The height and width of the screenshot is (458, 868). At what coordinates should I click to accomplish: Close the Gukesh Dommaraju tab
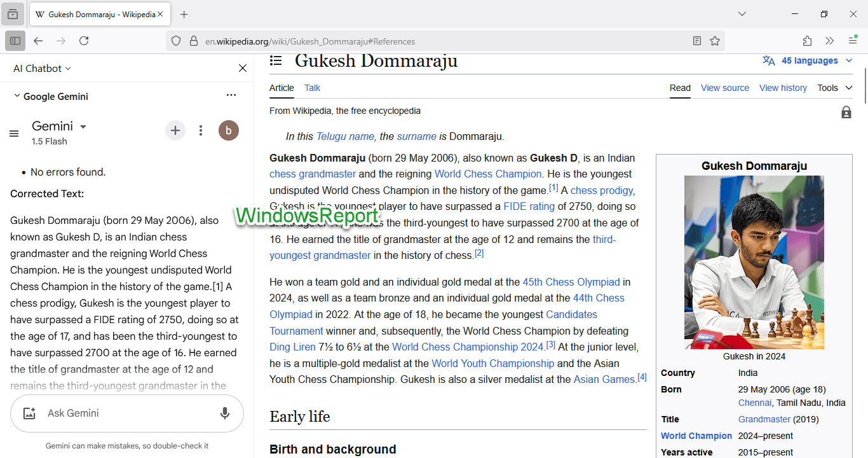point(160,14)
